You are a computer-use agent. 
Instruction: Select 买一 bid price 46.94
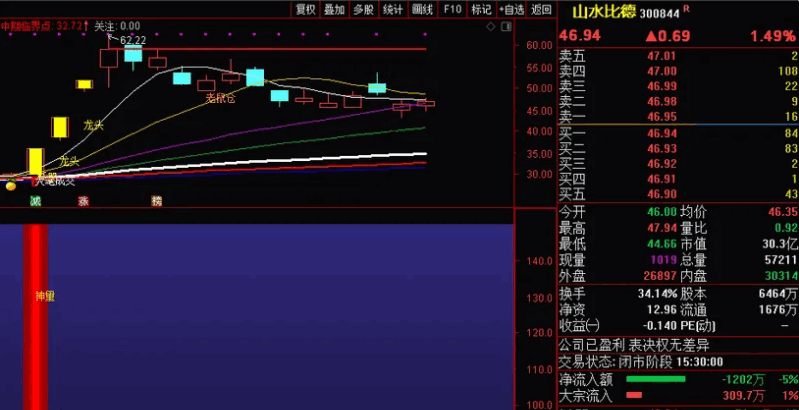click(662, 133)
